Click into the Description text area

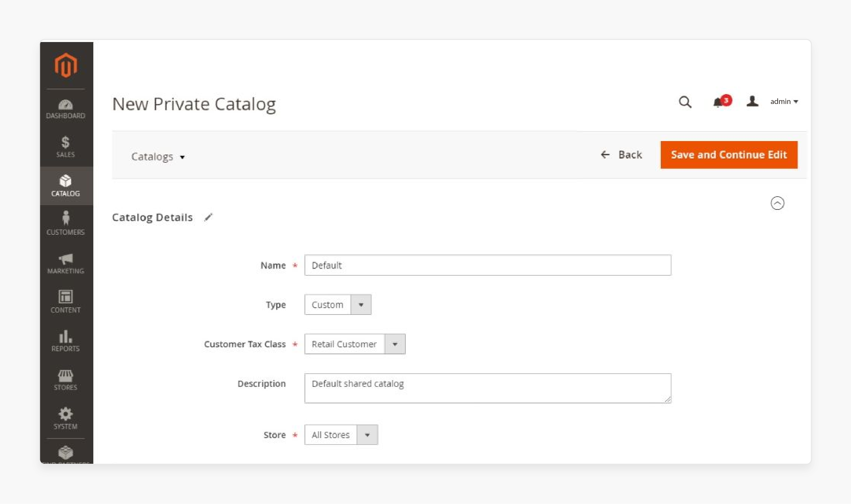(488, 388)
